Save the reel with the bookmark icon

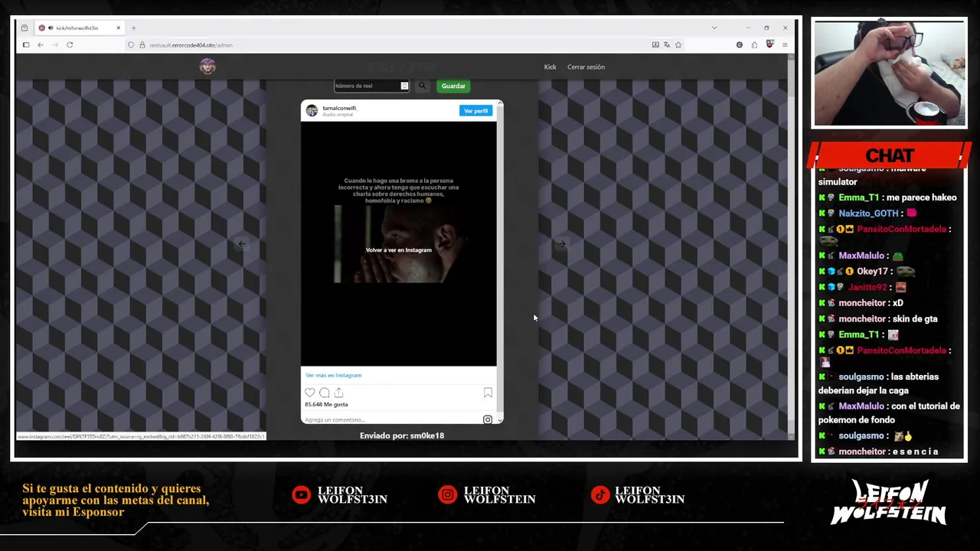[488, 393]
